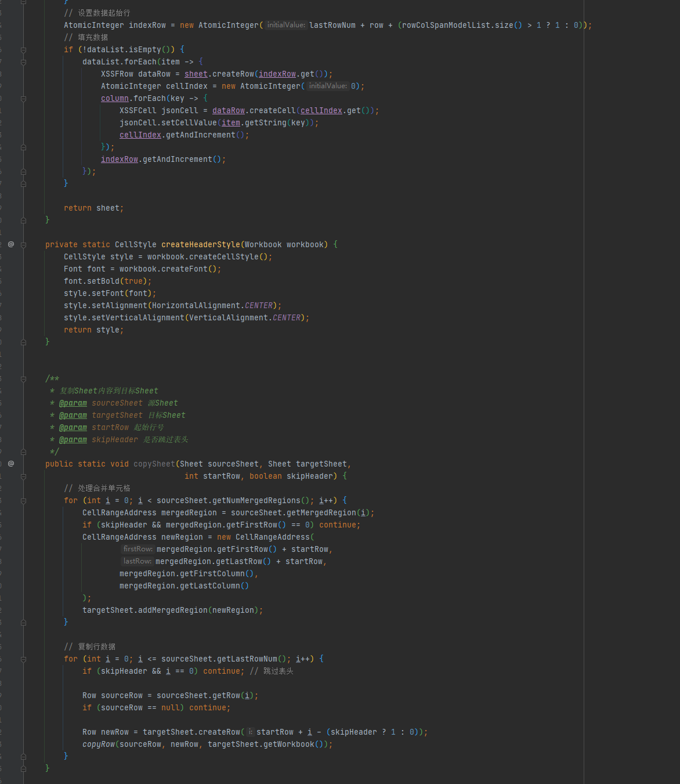The width and height of the screenshot is (680, 784).
Task: Place cursor on 'copySheet' method name
Action: coord(154,464)
